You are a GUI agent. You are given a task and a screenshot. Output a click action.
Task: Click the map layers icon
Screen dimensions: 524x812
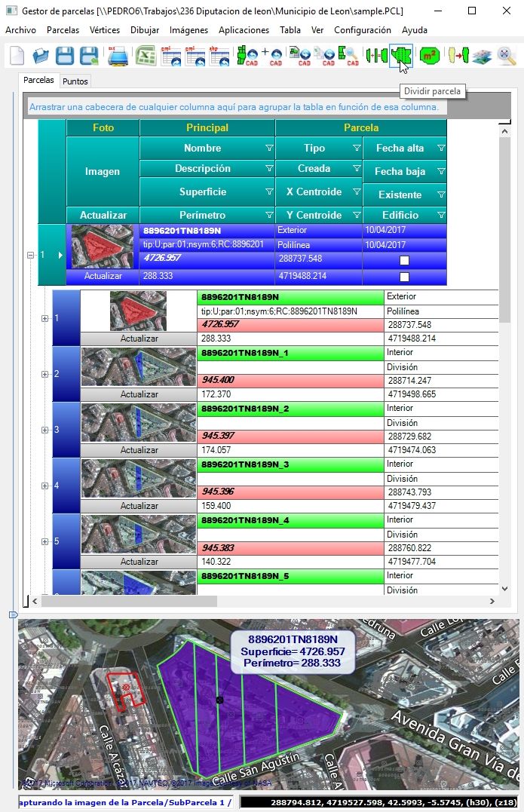(482, 56)
